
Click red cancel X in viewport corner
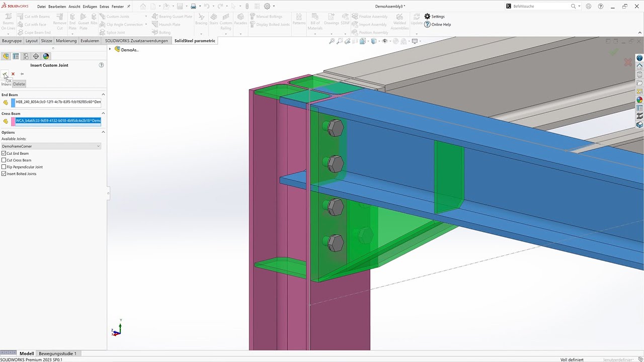coord(628,62)
